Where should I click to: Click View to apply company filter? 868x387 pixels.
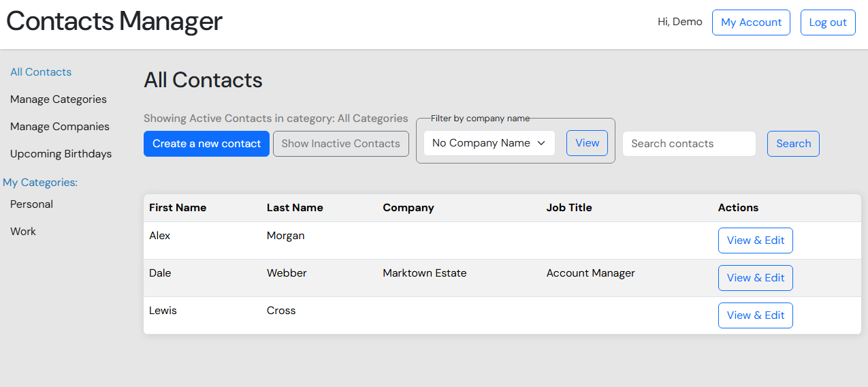pos(587,143)
